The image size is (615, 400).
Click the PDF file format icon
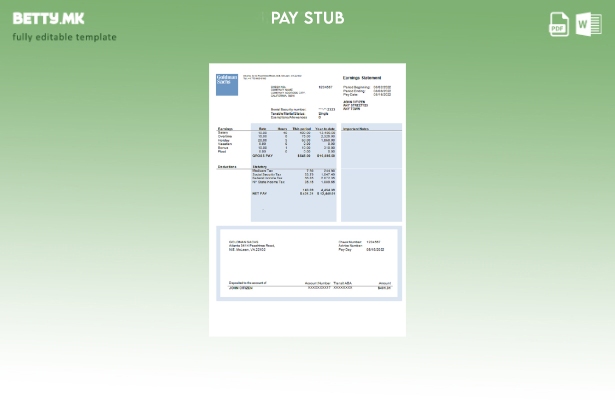coord(559,25)
